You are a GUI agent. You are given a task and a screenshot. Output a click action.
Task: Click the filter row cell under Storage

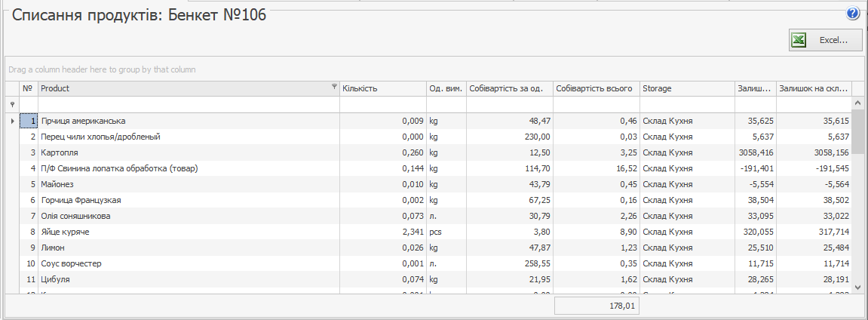click(686, 104)
